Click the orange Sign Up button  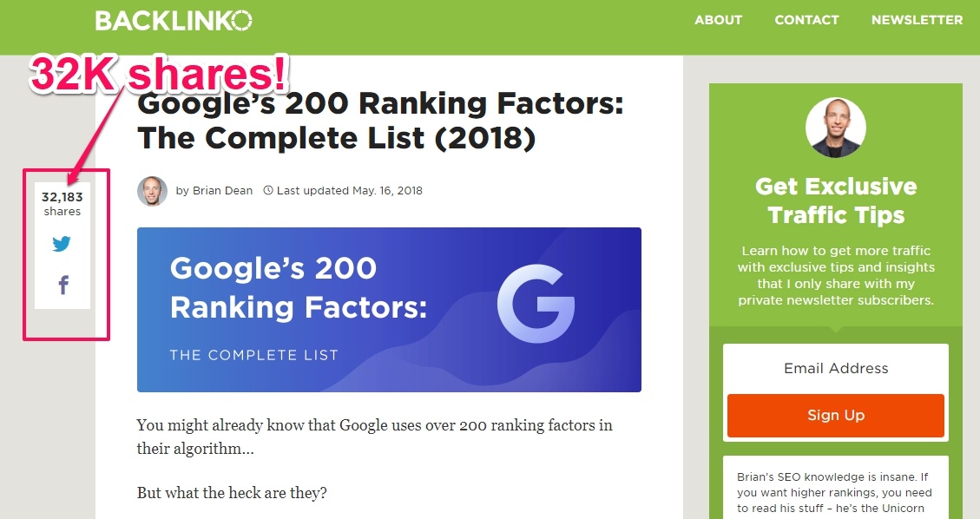pos(836,416)
